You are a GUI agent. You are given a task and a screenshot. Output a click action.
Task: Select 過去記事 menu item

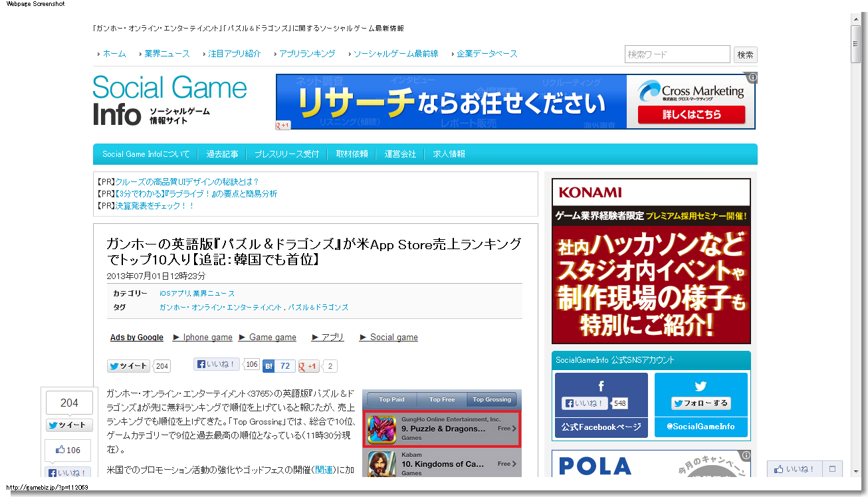(x=222, y=154)
